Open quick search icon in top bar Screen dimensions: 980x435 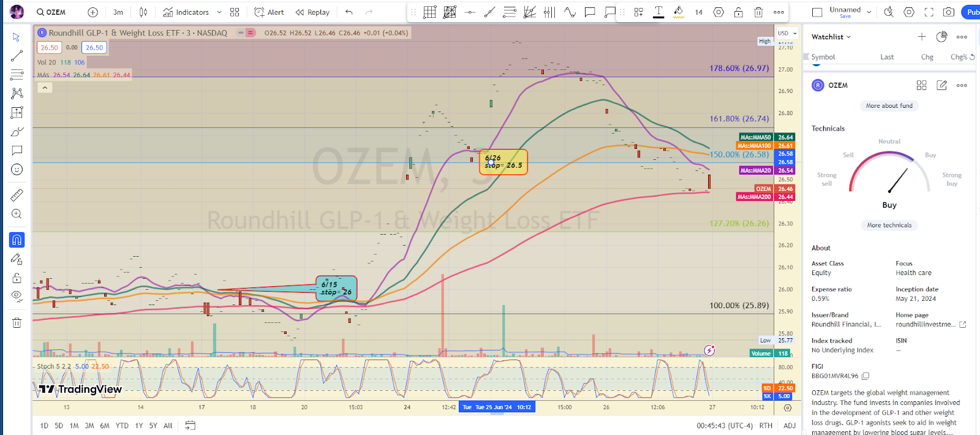click(x=889, y=12)
